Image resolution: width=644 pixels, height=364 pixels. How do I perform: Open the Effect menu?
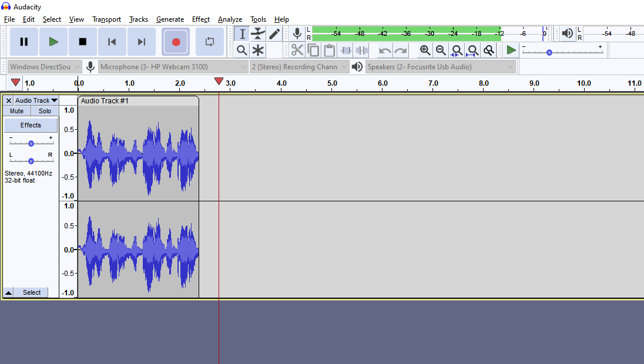pos(201,19)
